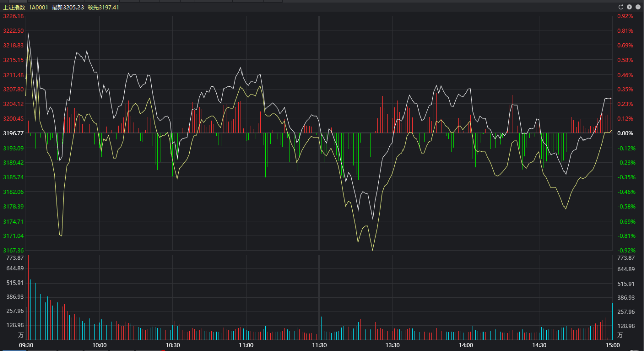Zoom in with the plus icon
The image size is (644, 351).
(x=629, y=7)
